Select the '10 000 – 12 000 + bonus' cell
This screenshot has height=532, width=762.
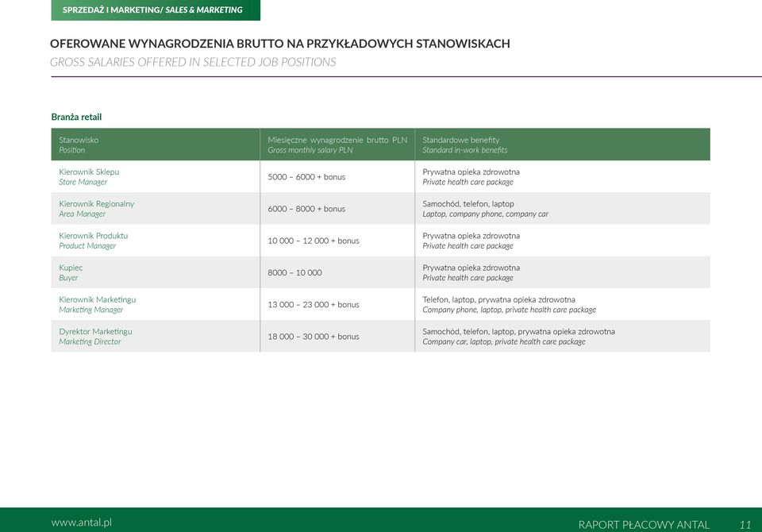pyautogui.click(x=337, y=241)
